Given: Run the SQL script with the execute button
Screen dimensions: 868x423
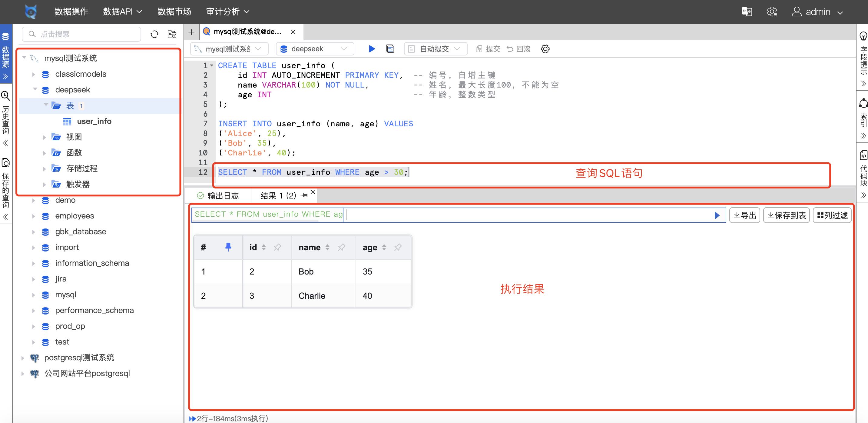Looking at the screenshot, I should pyautogui.click(x=372, y=48).
